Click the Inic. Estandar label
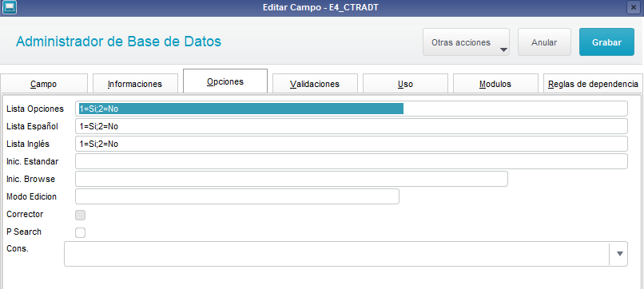Image resolution: width=644 pixels, height=289 pixels. (x=33, y=161)
